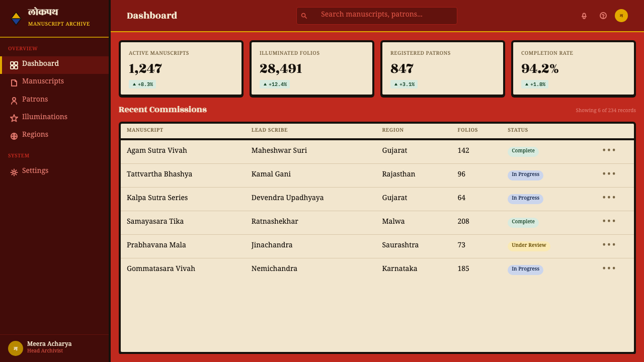Viewport: 644px width, 362px height.
Task: Click the Head Archivist role label
Action: click(45, 351)
